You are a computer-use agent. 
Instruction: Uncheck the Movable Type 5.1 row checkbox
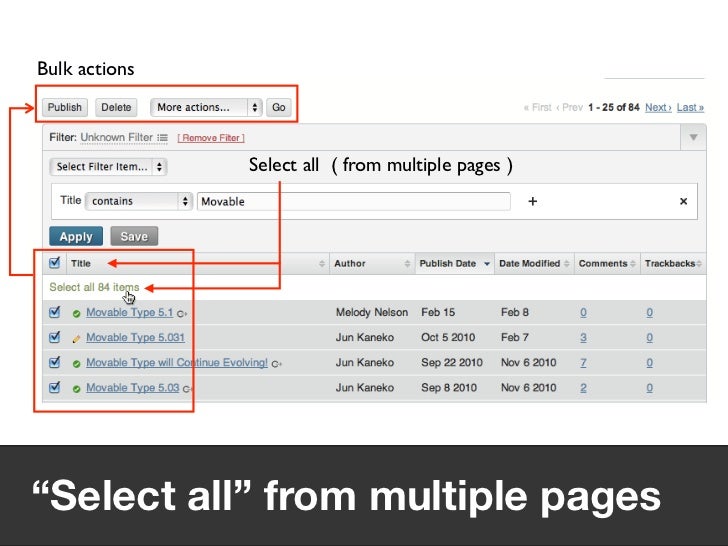(x=54, y=312)
